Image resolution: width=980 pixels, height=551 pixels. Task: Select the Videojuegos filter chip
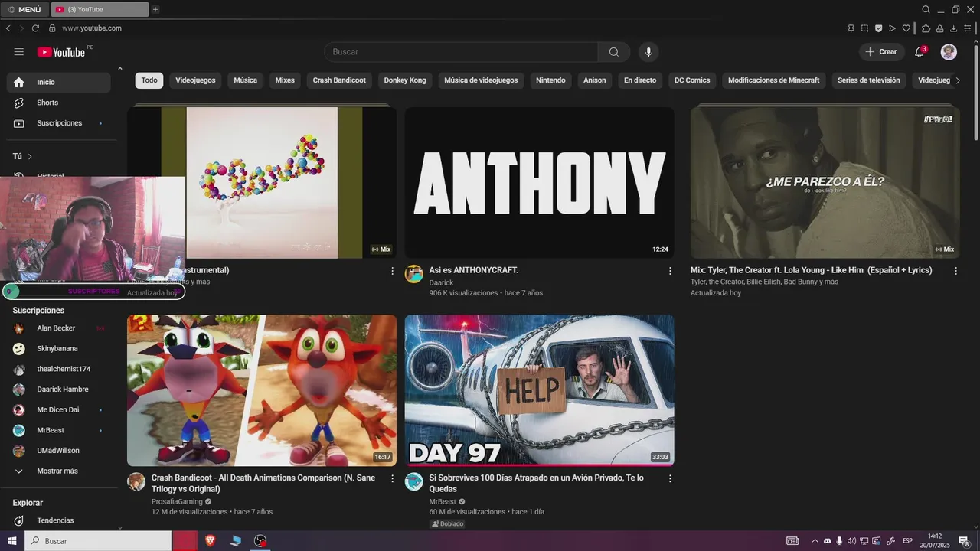pyautogui.click(x=195, y=80)
